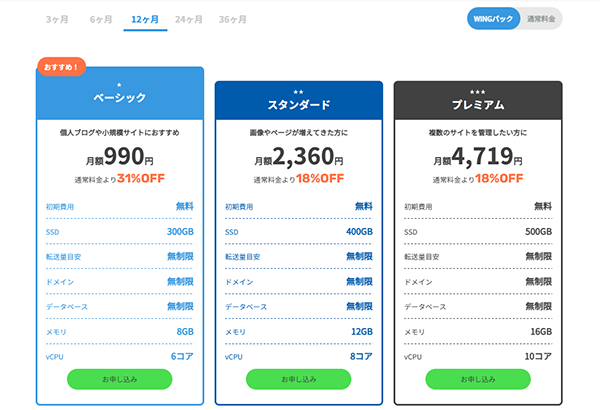
Task: Click the 6コア vCPU value
Action: pos(182,356)
